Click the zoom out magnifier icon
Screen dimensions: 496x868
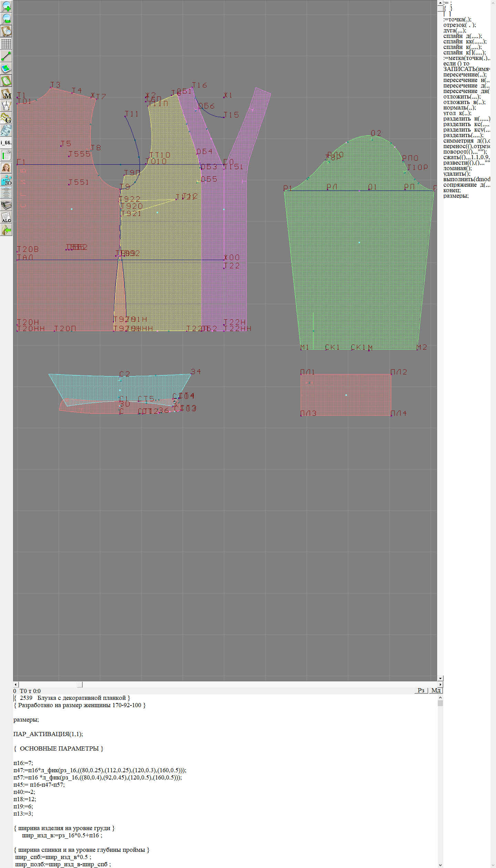click(6, 19)
